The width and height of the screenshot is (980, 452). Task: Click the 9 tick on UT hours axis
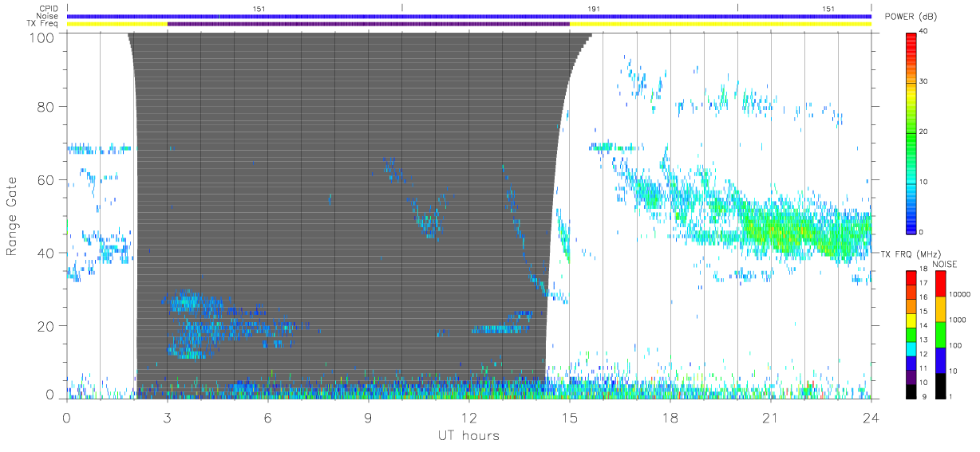click(x=369, y=417)
